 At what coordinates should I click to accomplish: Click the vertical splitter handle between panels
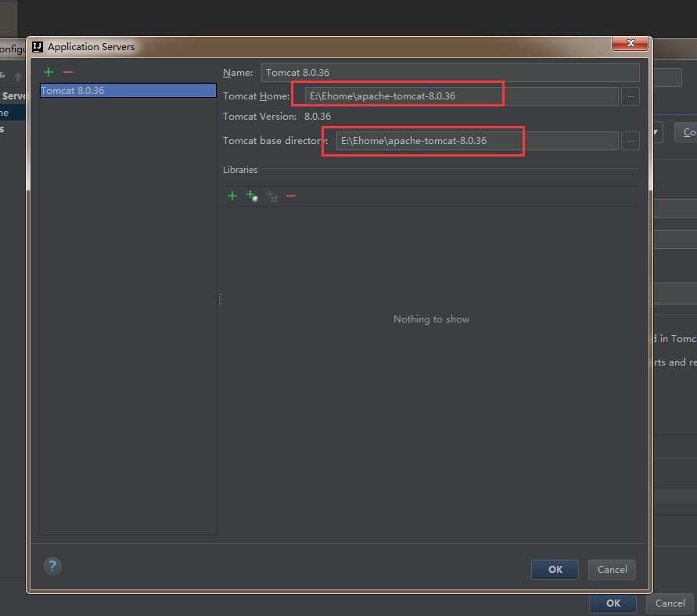coord(220,299)
